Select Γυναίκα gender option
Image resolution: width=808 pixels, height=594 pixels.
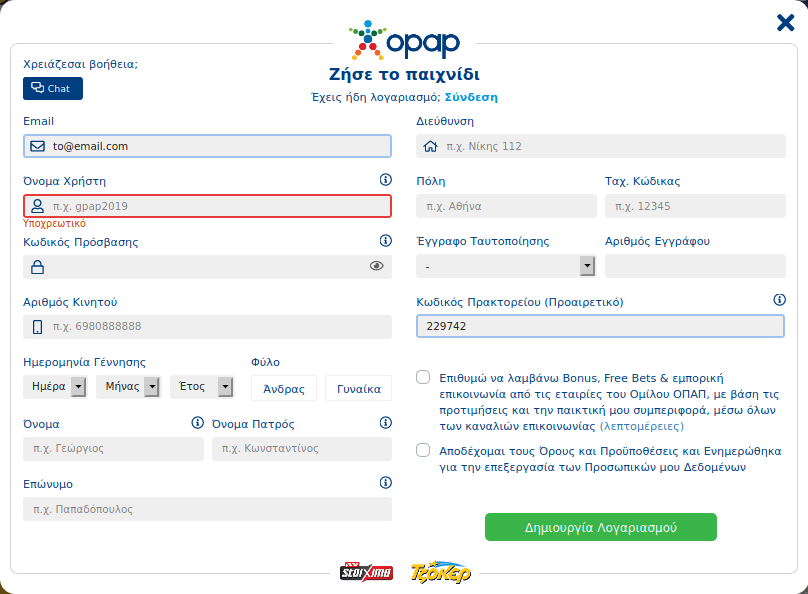coord(359,388)
